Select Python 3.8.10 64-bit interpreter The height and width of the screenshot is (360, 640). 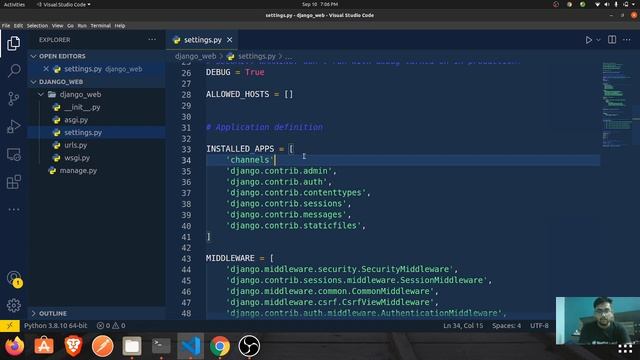pyautogui.click(x=56, y=326)
